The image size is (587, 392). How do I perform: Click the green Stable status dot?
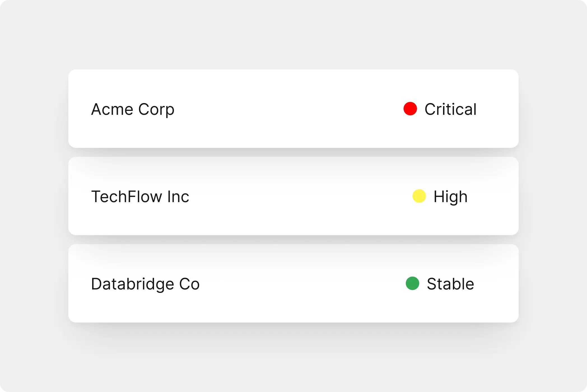(412, 283)
